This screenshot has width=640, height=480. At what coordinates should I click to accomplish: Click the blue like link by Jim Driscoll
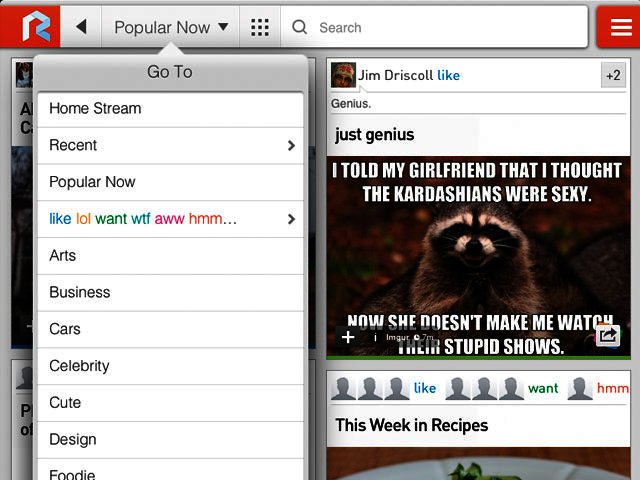pyautogui.click(x=448, y=75)
